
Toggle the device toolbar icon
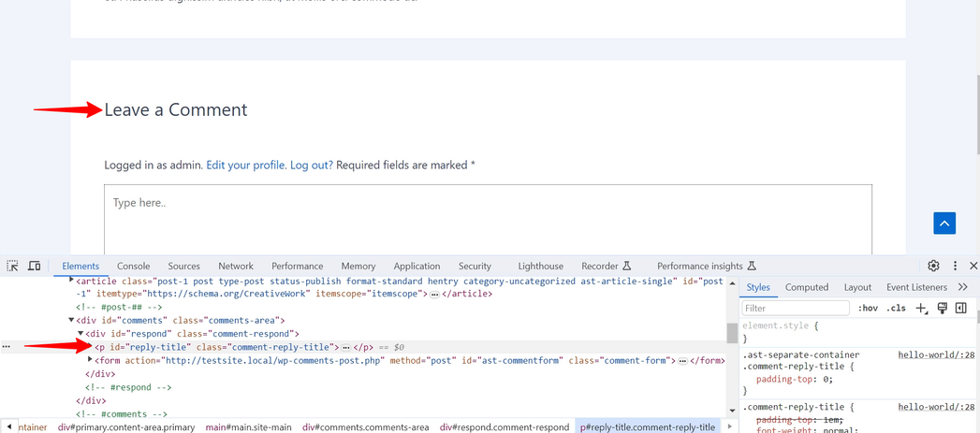click(x=34, y=267)
